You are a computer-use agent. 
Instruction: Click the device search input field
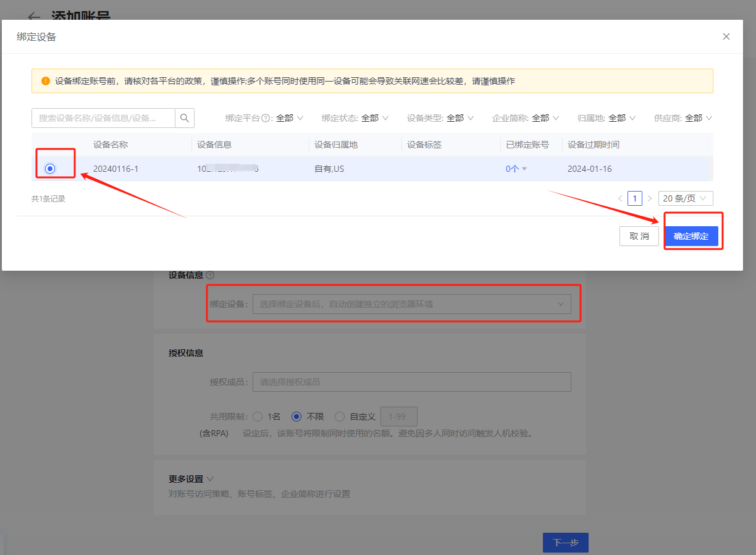coord(103,118)
